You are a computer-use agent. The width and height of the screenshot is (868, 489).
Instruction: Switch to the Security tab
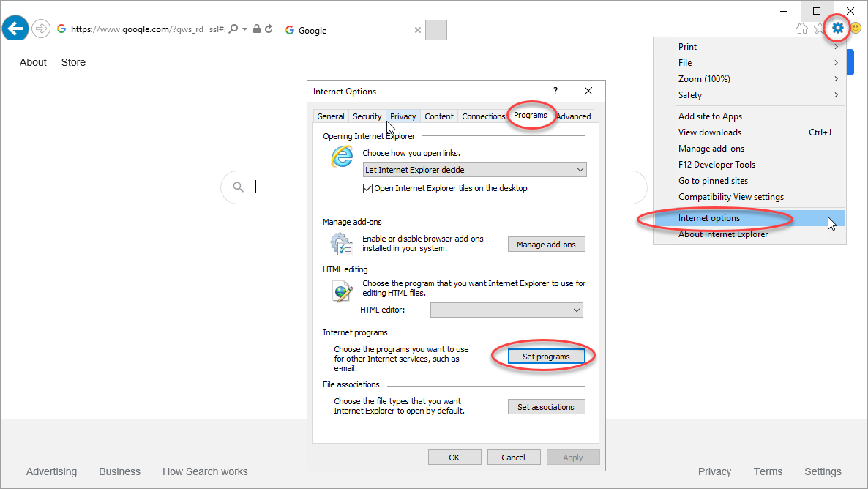[x=367, y=116]
